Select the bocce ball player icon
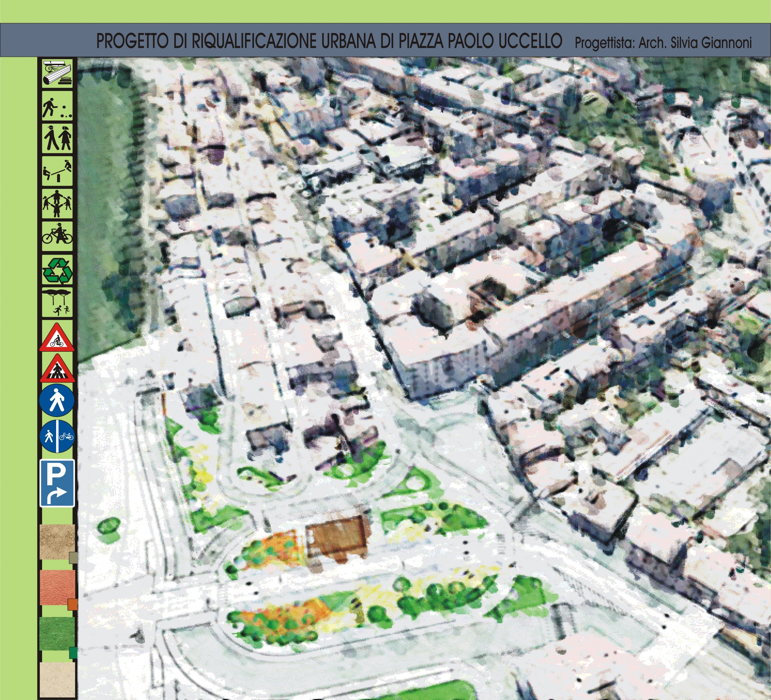 coord(57,105)
